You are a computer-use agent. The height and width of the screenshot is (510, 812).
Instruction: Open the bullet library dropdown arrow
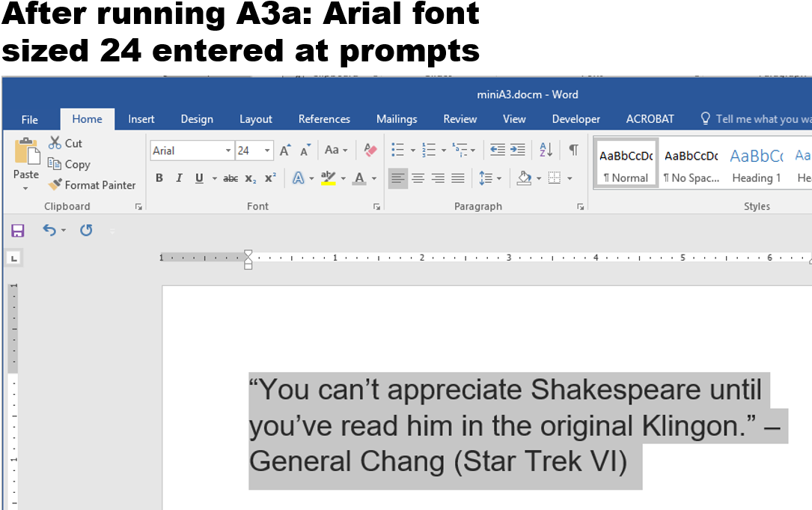[x=412, y=151]
